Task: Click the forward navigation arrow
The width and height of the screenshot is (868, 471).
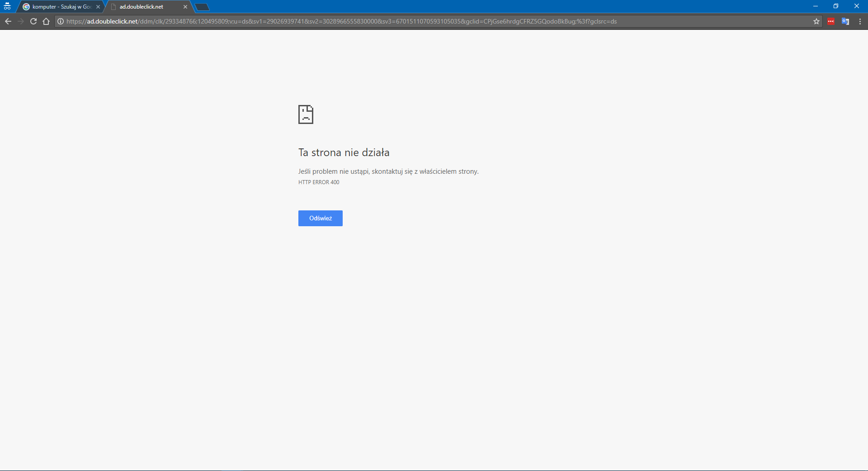Action: tap(21, 21)
